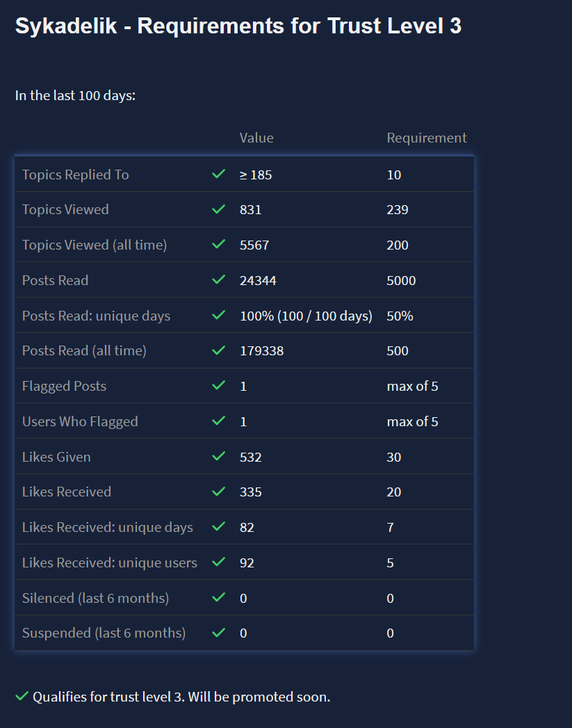Click the Topics Replied To checkmark icon
The image size is (572, 728).
218,174
